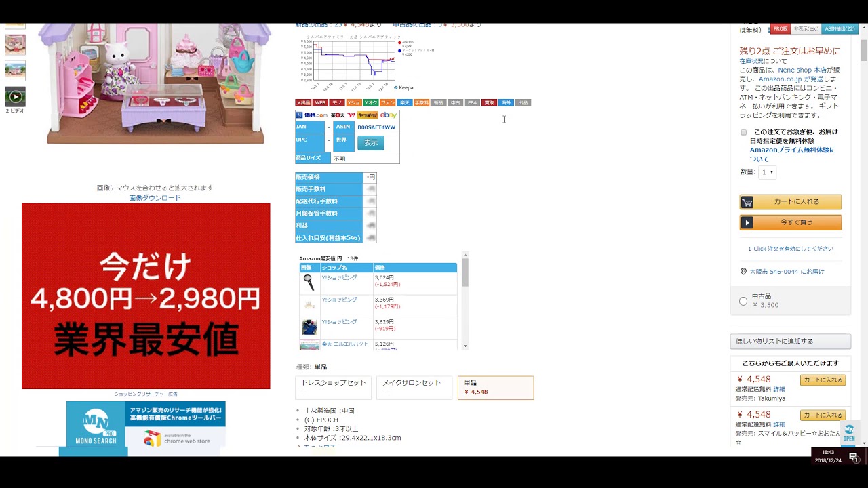Open Windows notification center icon
The width and height of the screenshot is (868, 488).
[x=854, y=457]
